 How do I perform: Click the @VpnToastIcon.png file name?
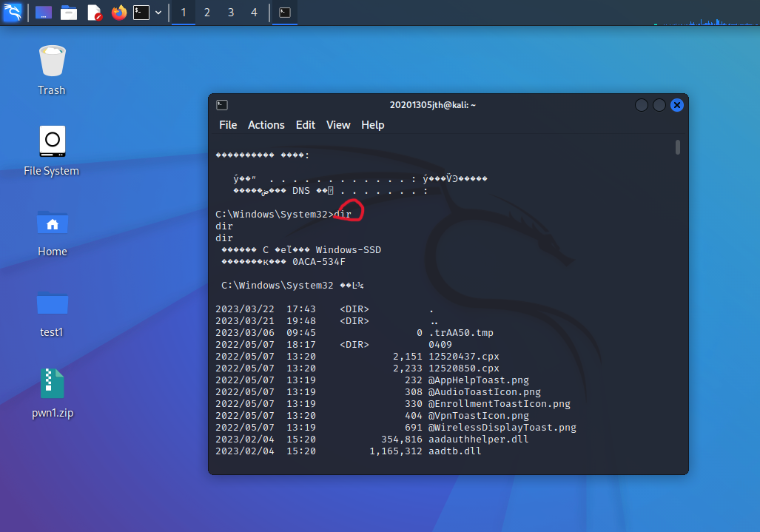478,416
